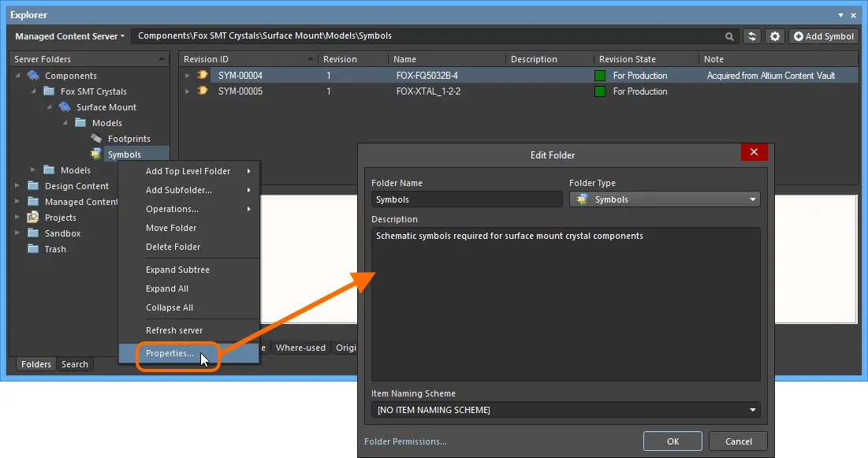
Task: Click the SYM-00005 symbol item icon
Action: [x=203, y=91]
